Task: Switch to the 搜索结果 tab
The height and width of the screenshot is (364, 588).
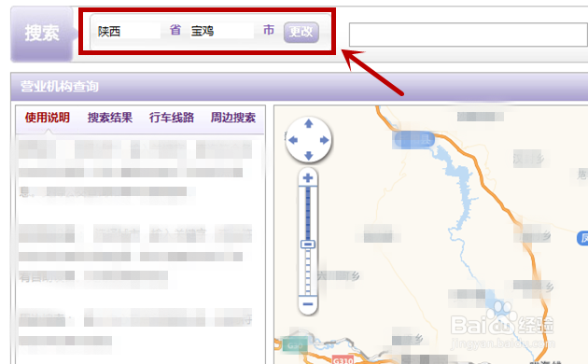Action: coord(110,118)
